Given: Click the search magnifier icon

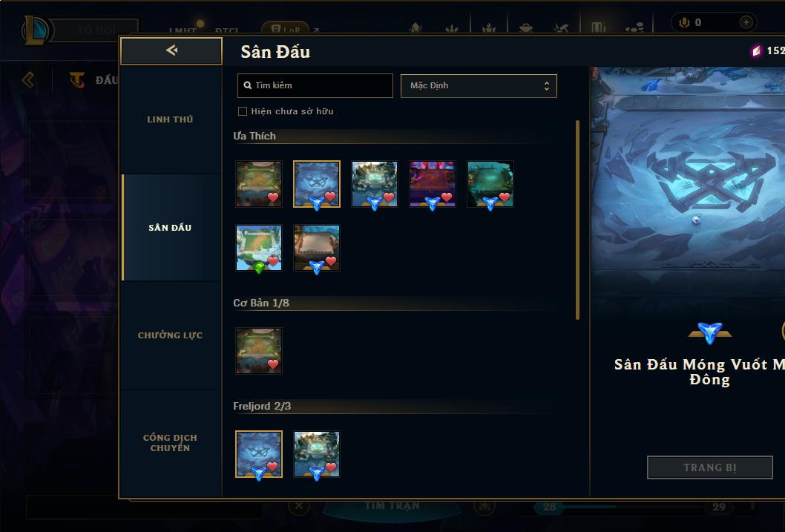Looking at the screenshot, I should click(247, 85).
